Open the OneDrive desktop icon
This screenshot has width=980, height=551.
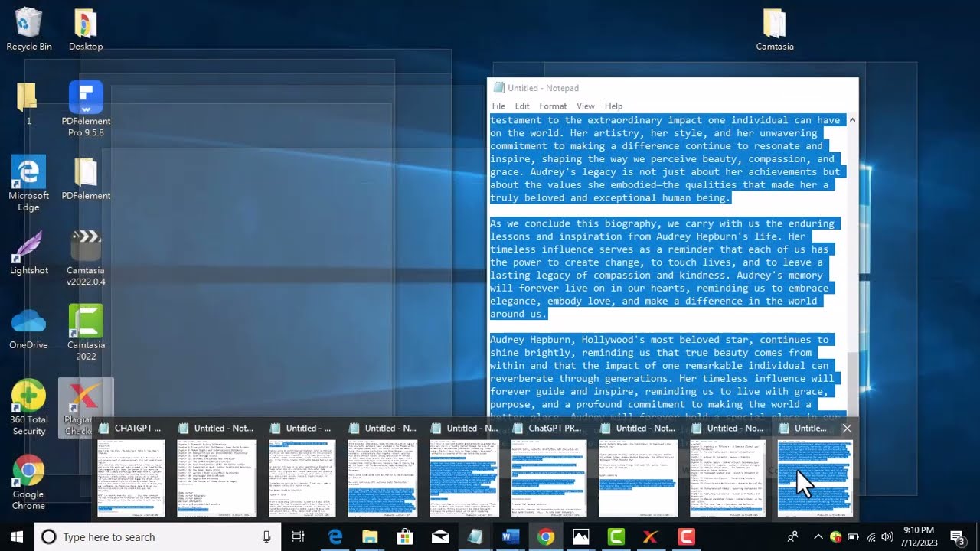coord(28,328)
